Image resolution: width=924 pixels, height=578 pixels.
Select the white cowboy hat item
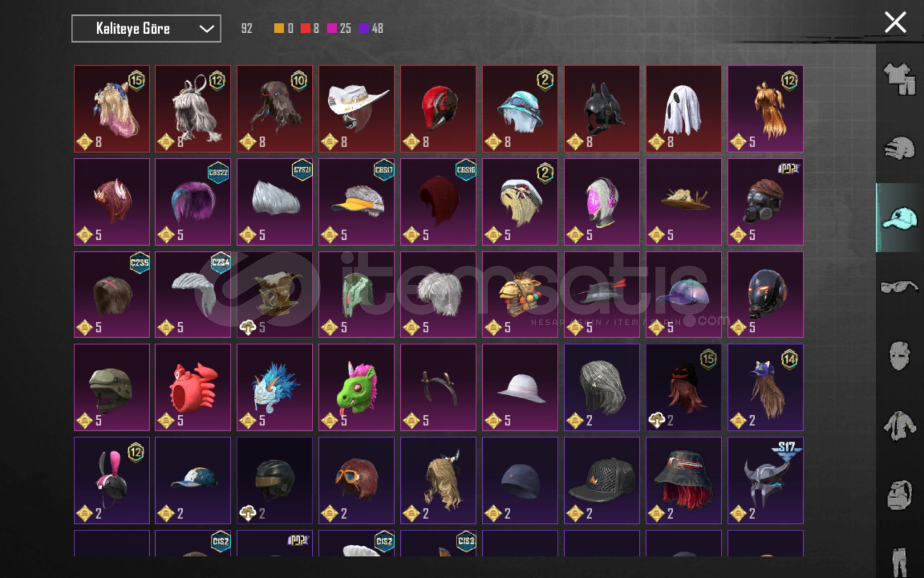[x=357, y=109]
